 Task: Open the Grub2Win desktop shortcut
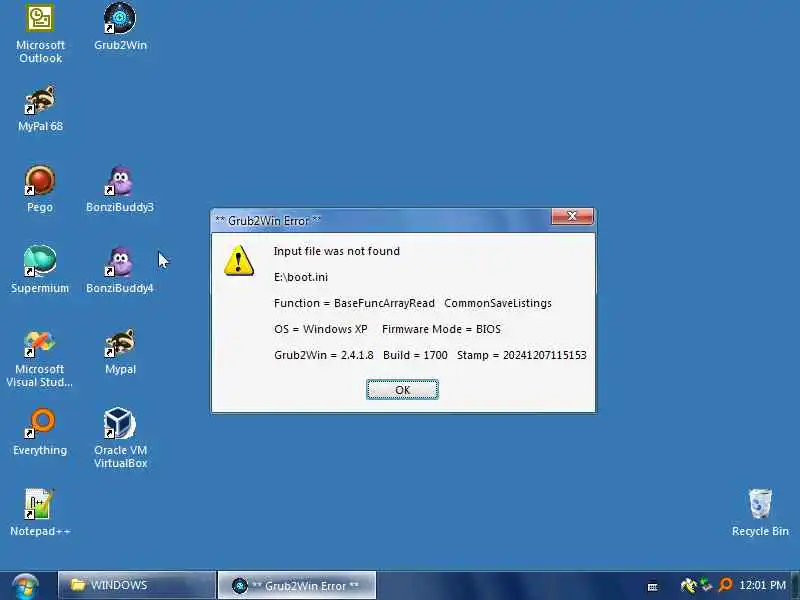(120, 27)
